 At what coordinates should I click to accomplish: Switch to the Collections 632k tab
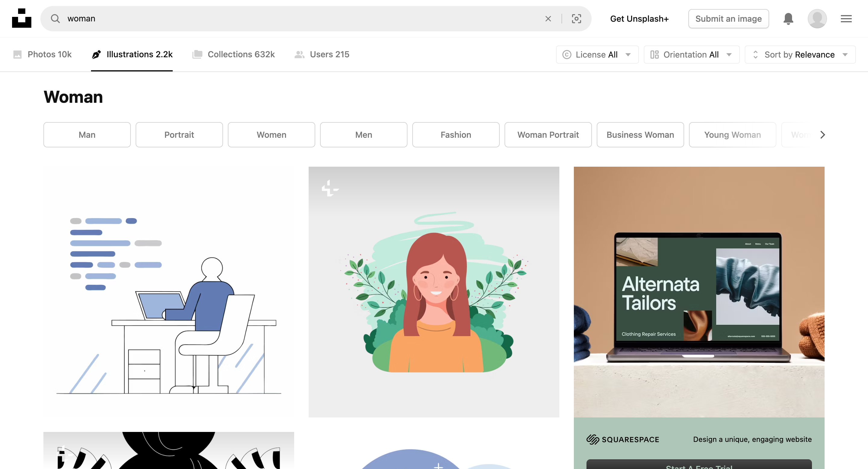[234, 54]
